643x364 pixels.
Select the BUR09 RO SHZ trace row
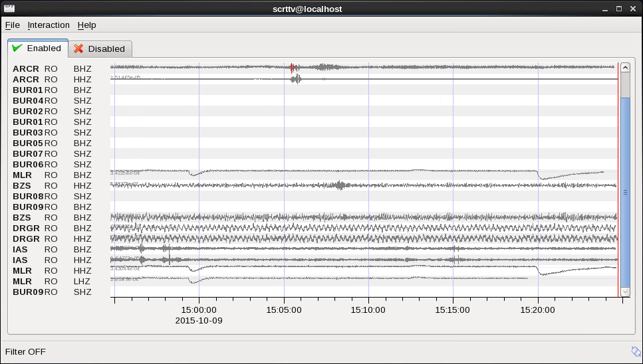point(315,292)
